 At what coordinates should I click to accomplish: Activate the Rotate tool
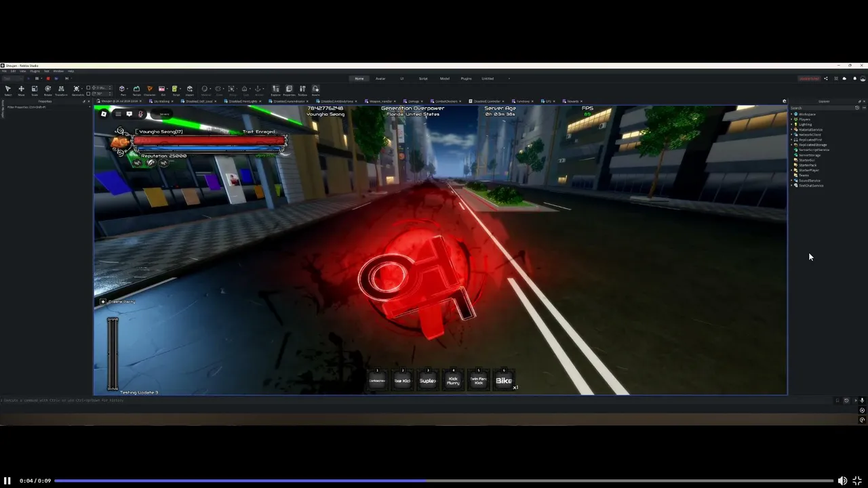(x=47, y=90)
